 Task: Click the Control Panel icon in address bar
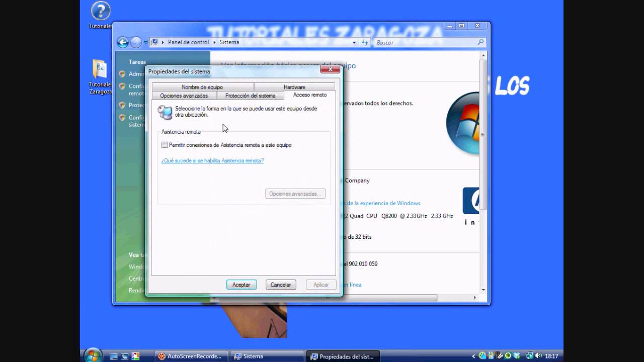click(x=155, y=42)
